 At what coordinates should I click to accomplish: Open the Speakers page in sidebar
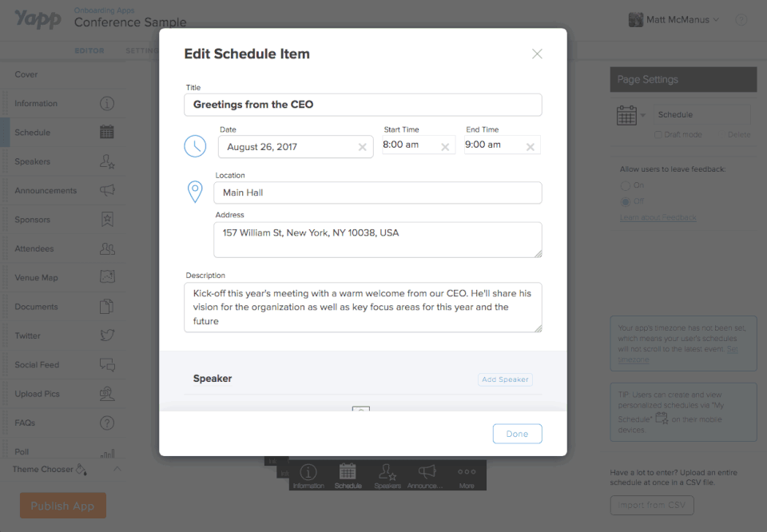[32, 161]
